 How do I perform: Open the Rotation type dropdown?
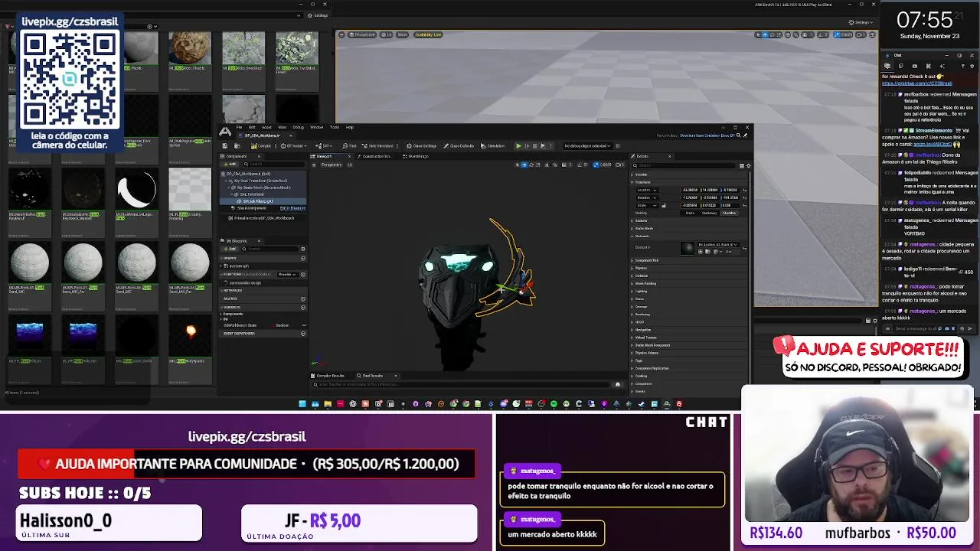click(x=648, y=197)
